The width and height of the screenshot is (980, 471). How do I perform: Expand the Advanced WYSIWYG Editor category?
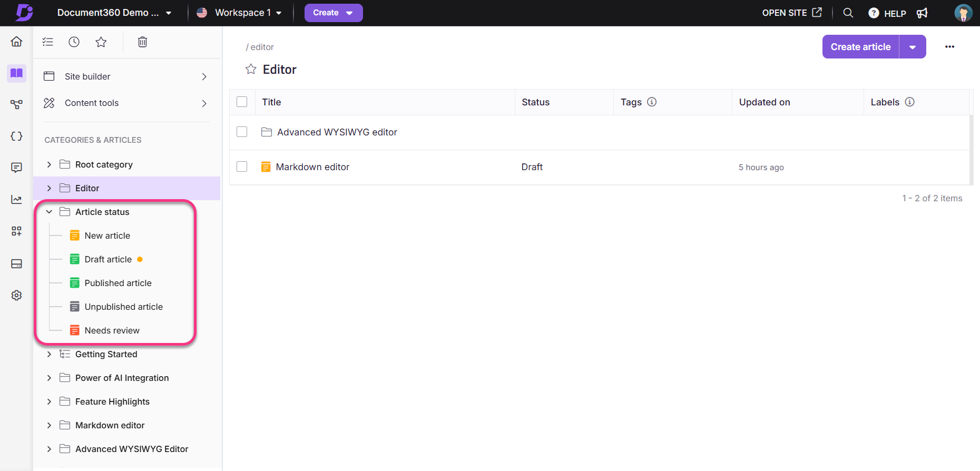pyautogui.click(x=49, y=449)
